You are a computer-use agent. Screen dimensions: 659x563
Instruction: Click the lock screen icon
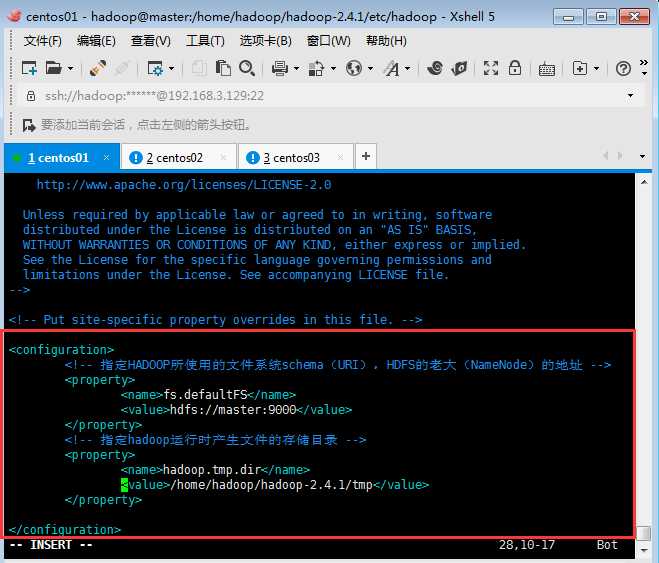tap(515, 68)
